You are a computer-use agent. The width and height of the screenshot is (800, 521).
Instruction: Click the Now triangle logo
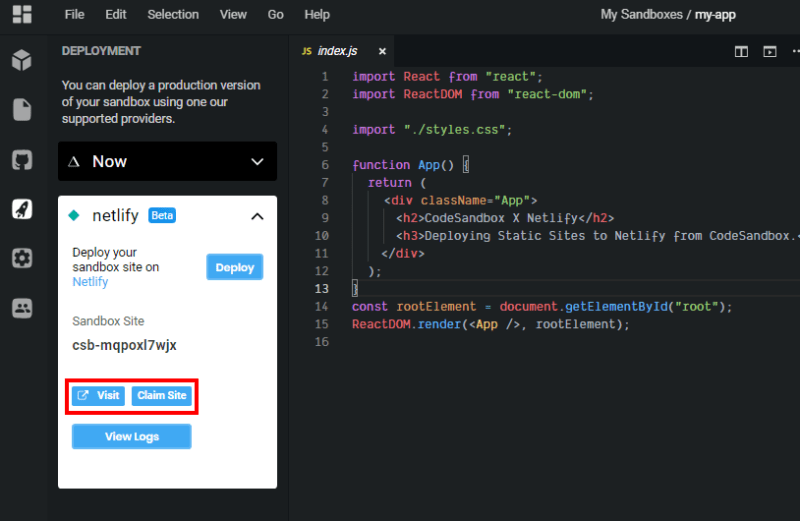74,162
